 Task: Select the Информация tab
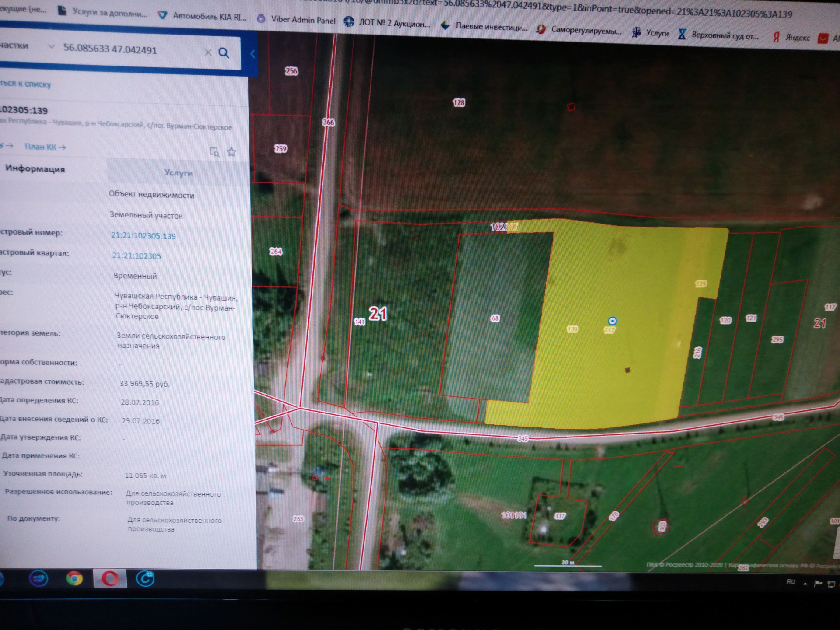click(x=35, y=169)
